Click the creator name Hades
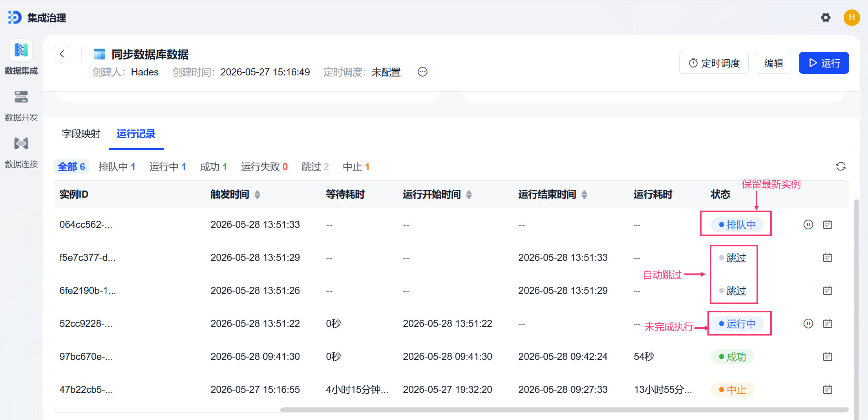 145,72
